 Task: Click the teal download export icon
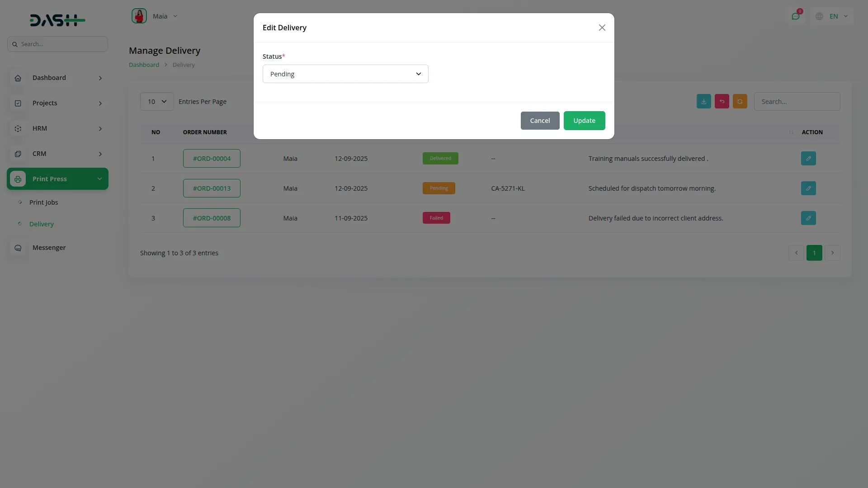click(x=703, y=102)
